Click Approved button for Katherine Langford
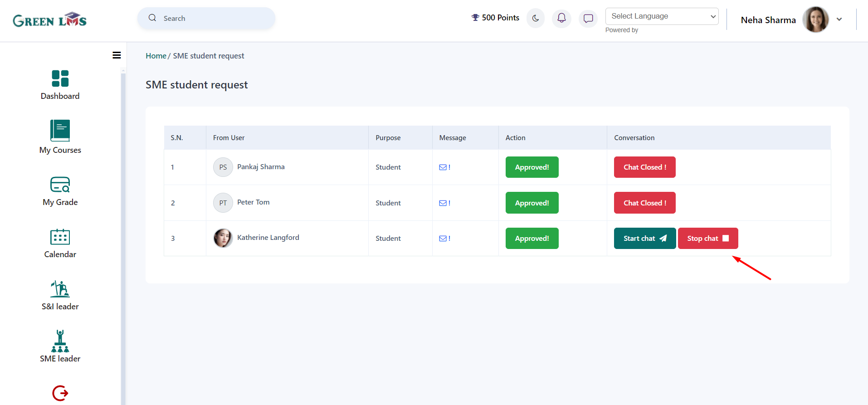 pos(532,239)
